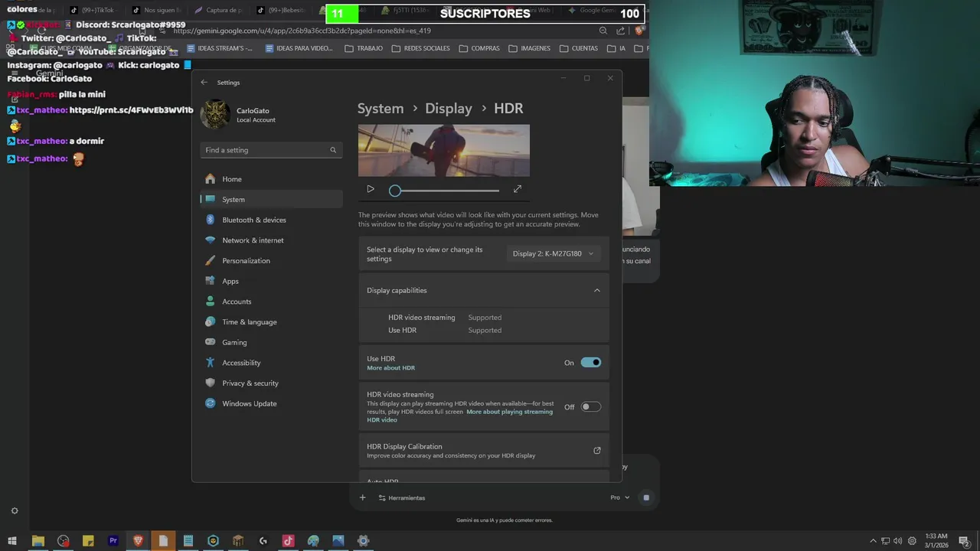The height and width of the screenshot is (551, 980).
Task: Switch to the Captura de p... browser tab
Action: tap(218, 11)
